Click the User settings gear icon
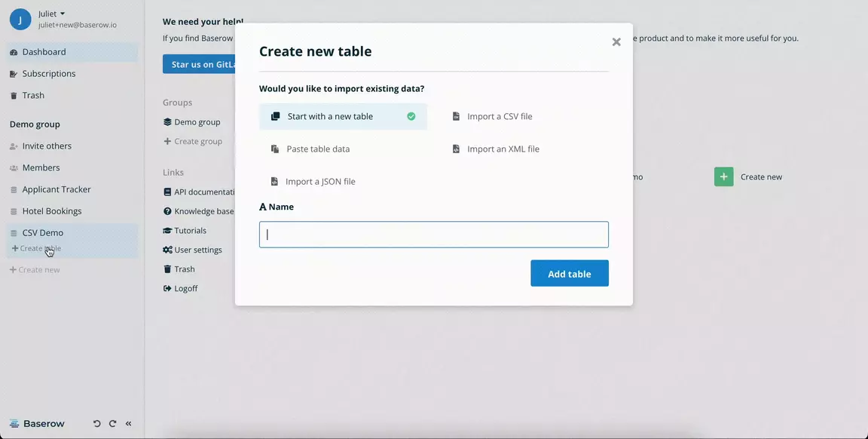The image size is (868, 439). [168, 250]
